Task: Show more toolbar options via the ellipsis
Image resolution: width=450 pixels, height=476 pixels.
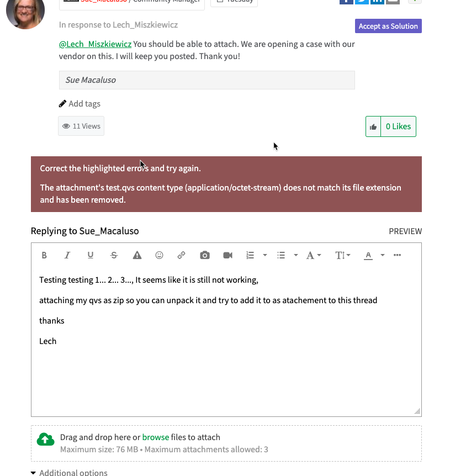Action: click(397, 255)
